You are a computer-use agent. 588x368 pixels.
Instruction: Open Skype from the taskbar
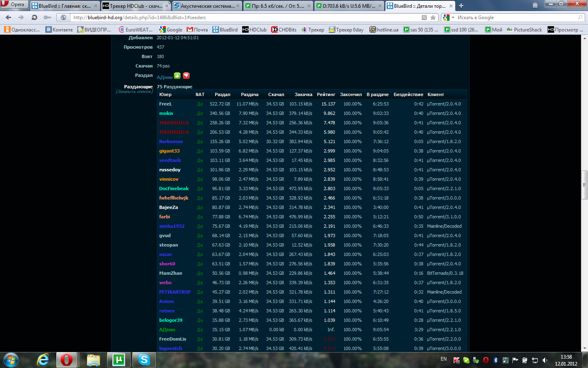pos(144,360)
